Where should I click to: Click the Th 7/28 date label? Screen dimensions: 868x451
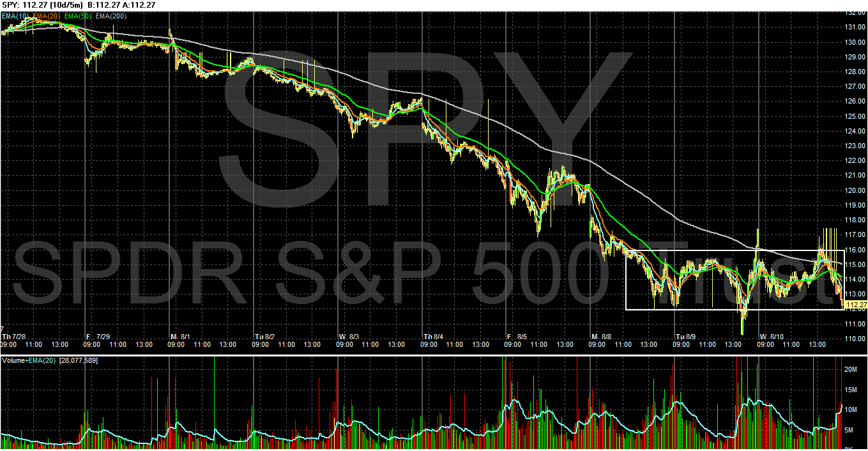point(13,337)
